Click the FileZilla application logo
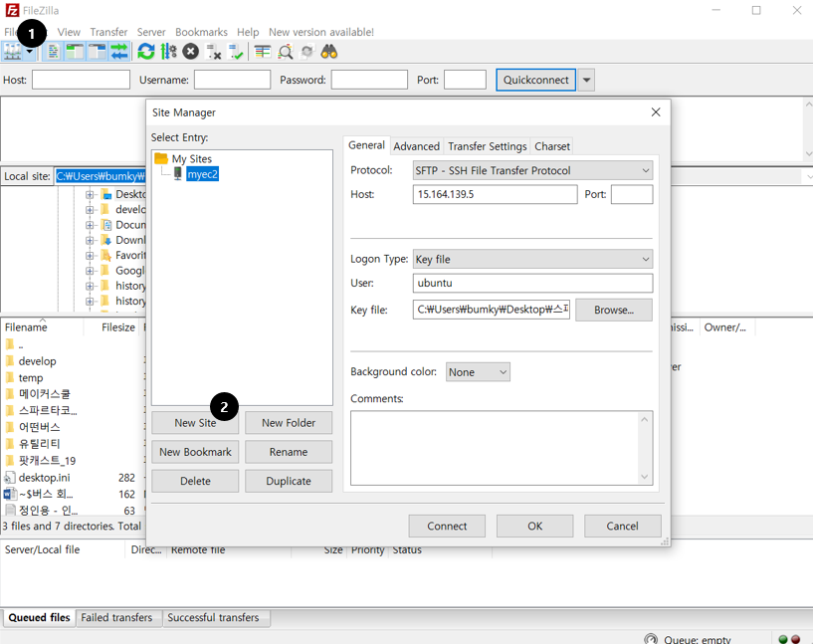The width and height of the screenshot is (813, 644). (x=12, y=10)
